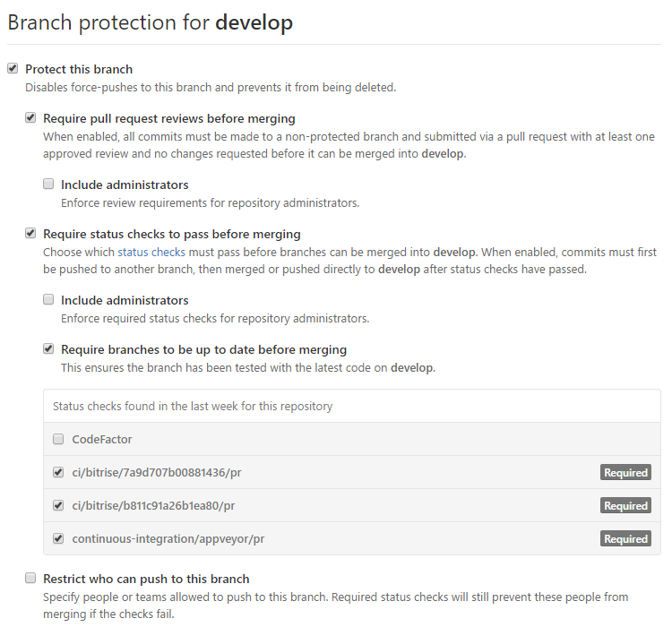Uncheck ci/bitrise/7a9d707b00881436/pr status check box
The image size is (672, 627).
[58, 472]
